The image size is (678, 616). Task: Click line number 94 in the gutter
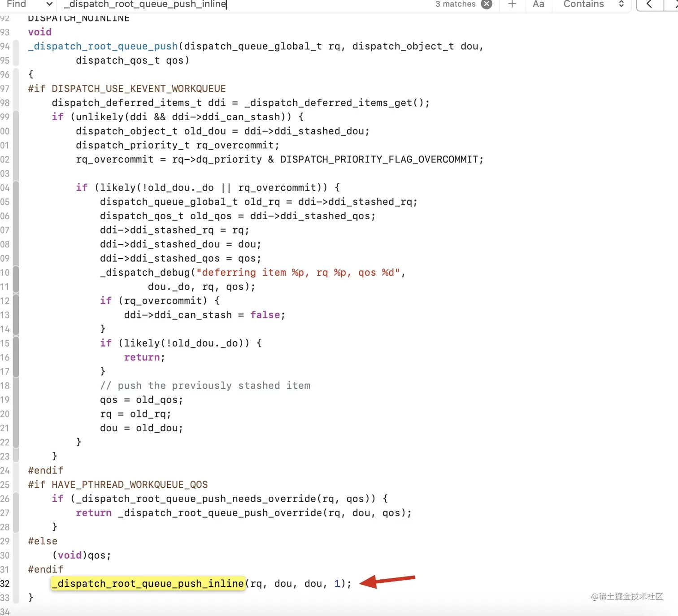pyautogui.click(x=5, y=46)
